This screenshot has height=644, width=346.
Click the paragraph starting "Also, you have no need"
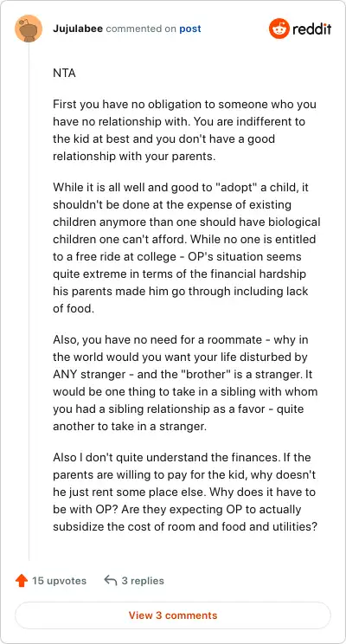[x=185, y=383]
